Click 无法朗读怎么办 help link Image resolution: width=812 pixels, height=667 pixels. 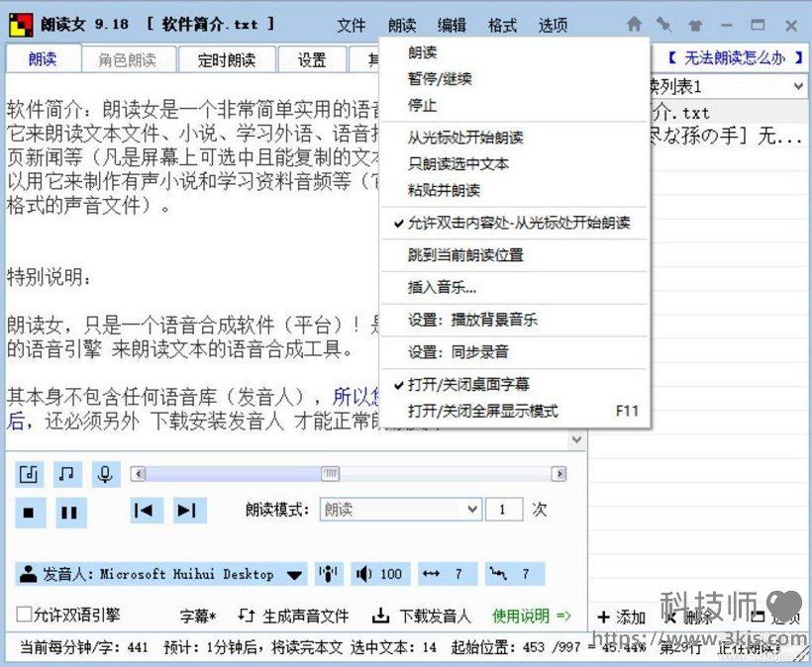point(735,57)
